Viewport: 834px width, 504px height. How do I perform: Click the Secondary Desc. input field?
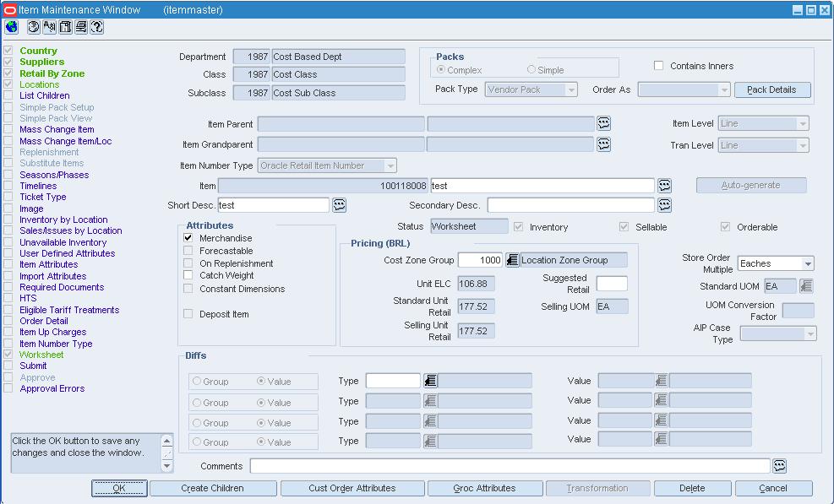pyautogui.click(x=570, y=205)
